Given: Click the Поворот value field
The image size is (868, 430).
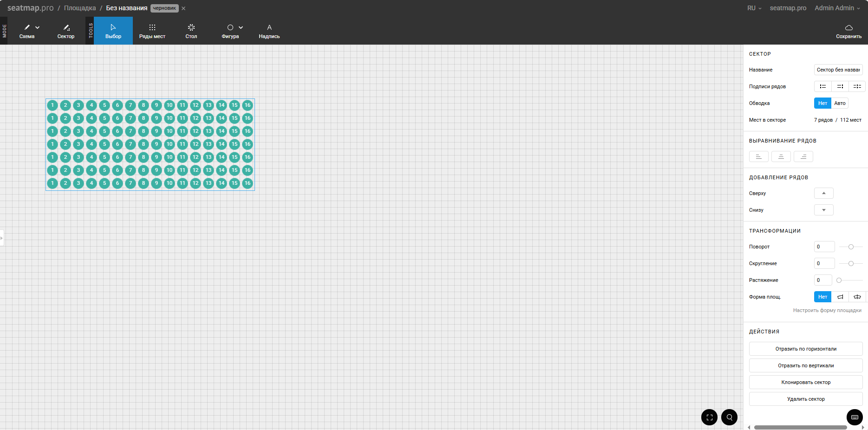Looking at the screenshot, I should point(824,247).
